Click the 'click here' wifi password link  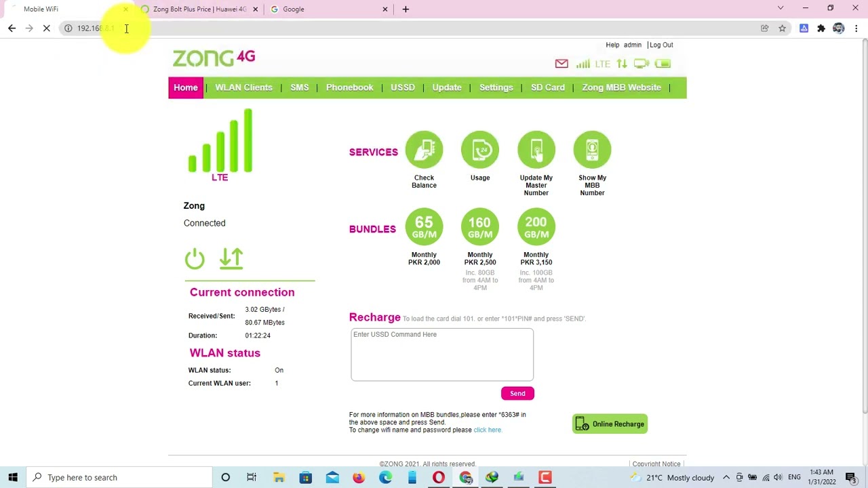[488, 430]
